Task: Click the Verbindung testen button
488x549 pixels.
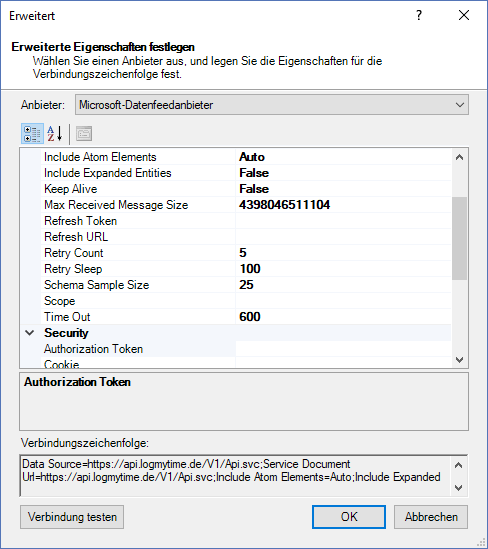Action: [x=72, y=517]
